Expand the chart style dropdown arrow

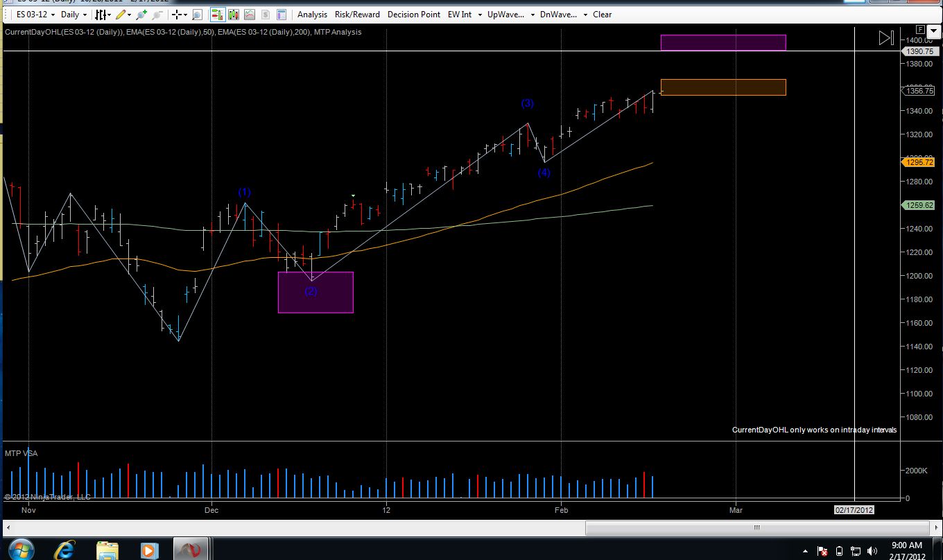tap(110, 14)
